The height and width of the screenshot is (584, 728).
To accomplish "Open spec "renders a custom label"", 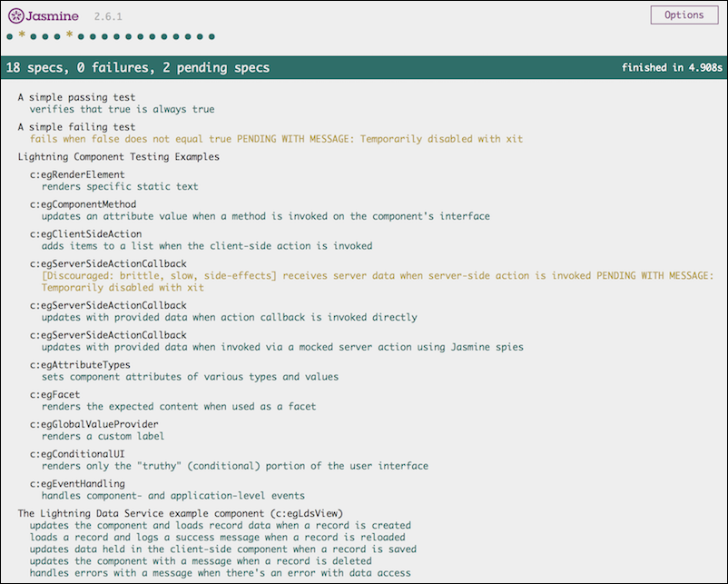I will point(103,437).
